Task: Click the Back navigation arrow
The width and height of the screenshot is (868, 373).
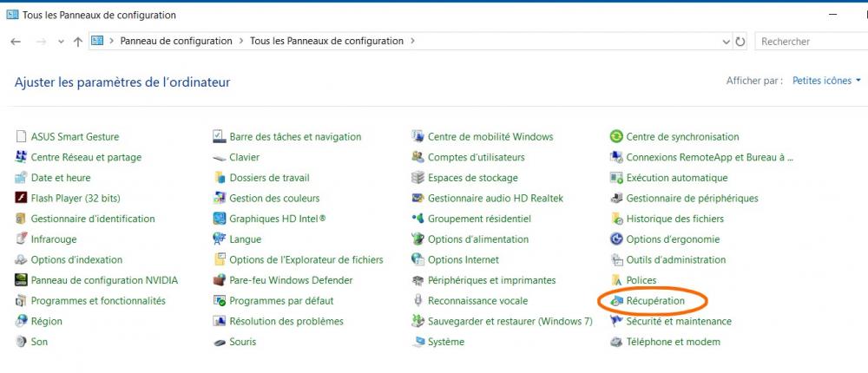Action: click(x=16, y=42)
